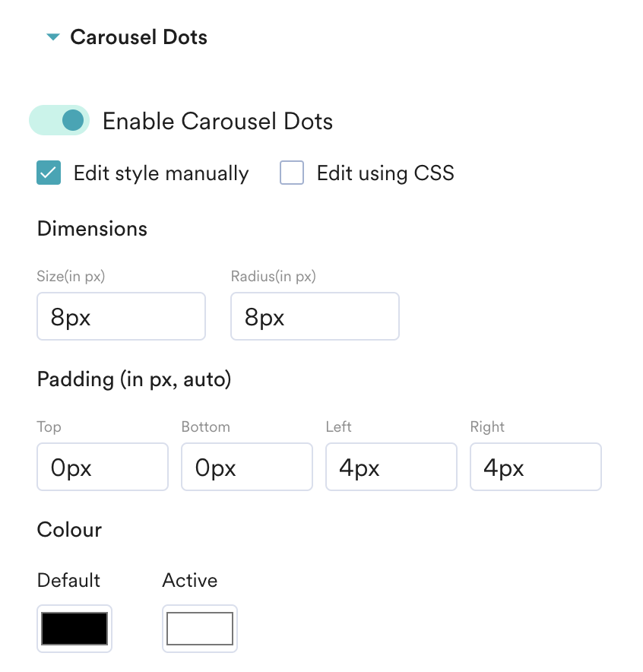Click the Dimensions heading
The image size is (643, 672).
click(x=92, y=229)
